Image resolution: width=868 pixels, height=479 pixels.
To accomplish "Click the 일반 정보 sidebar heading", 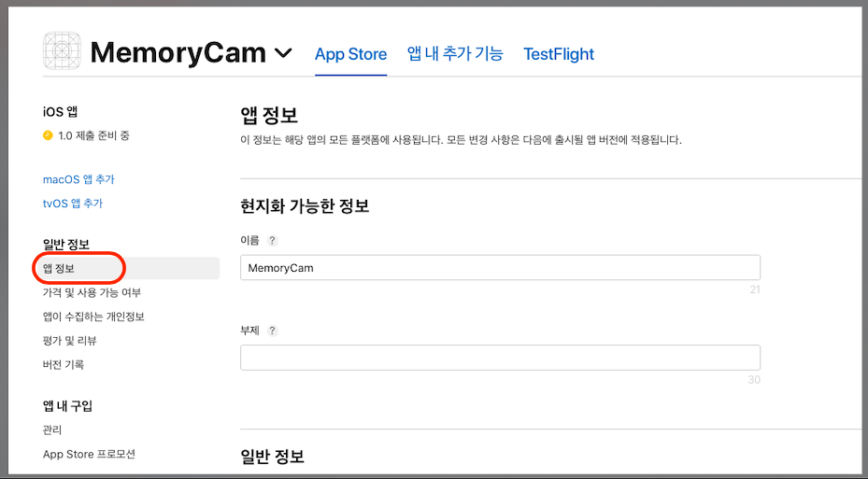I will tap(66, 244).
